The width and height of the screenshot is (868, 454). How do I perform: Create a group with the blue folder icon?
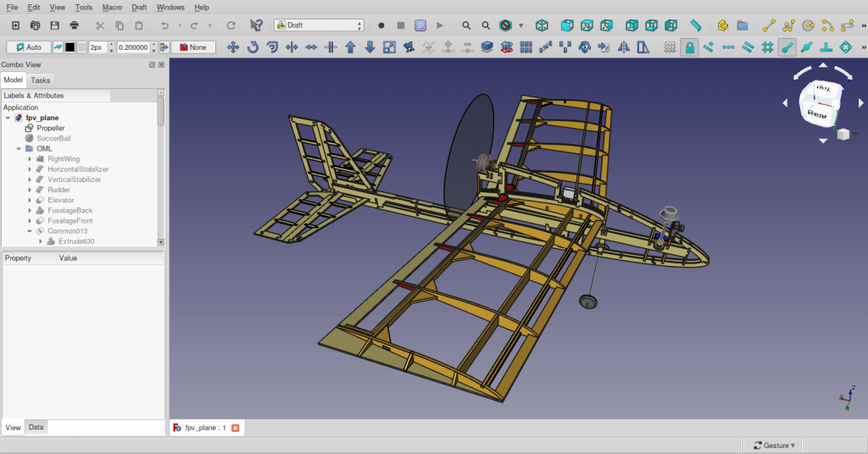pyautogui.click(x=743, y=25)
